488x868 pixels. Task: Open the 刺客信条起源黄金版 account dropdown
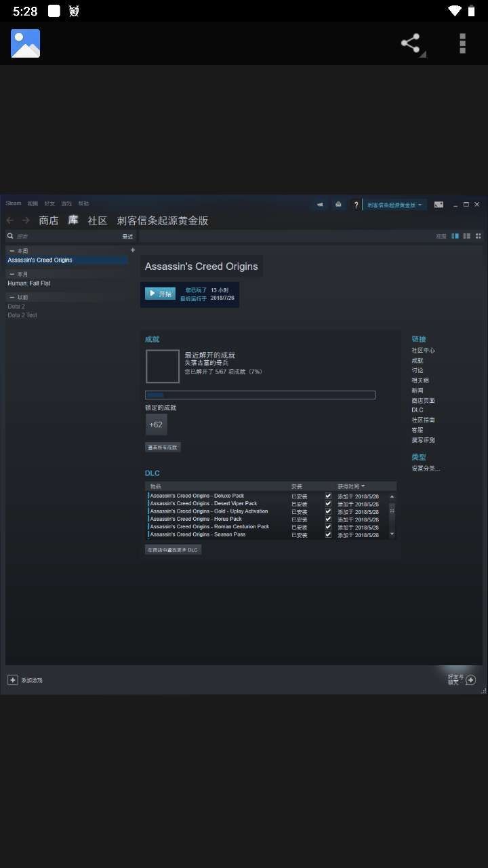[395, 205]
